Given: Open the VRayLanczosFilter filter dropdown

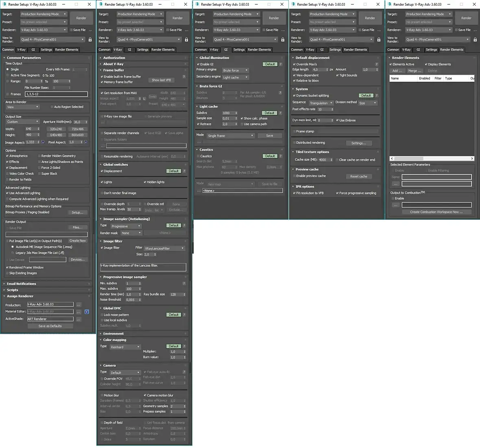Looking at the screenshot, I should [x=164, y=248].
